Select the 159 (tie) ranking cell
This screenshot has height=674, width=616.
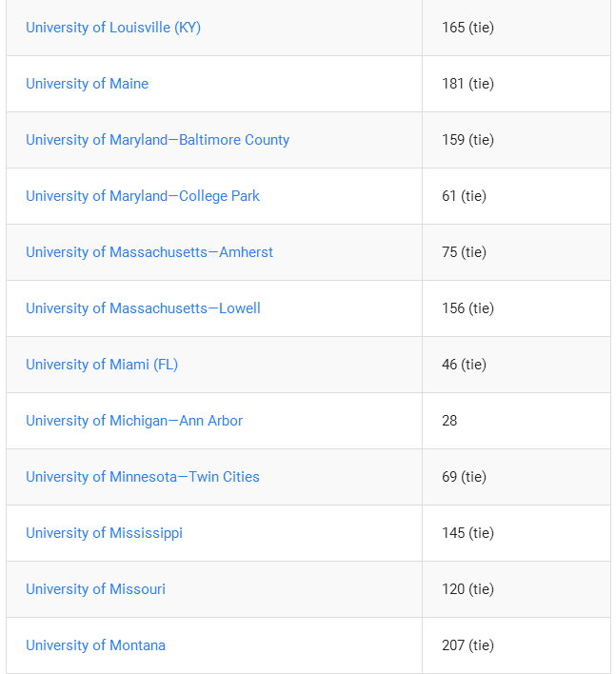[516, 140]
